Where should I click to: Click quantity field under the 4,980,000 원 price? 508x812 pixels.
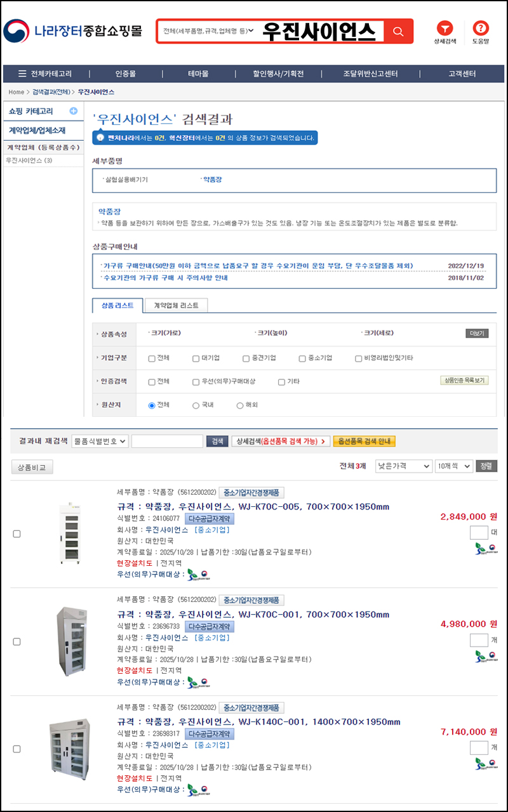pos(479,640)
